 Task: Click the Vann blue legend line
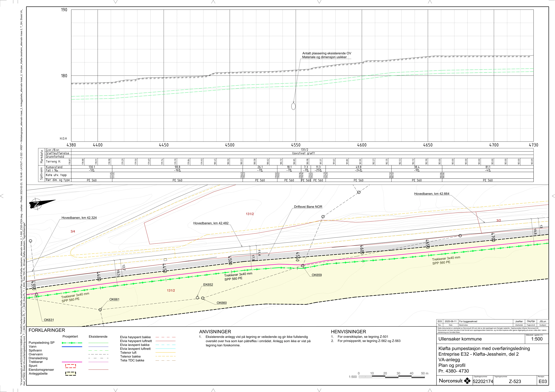click(72, 347)
